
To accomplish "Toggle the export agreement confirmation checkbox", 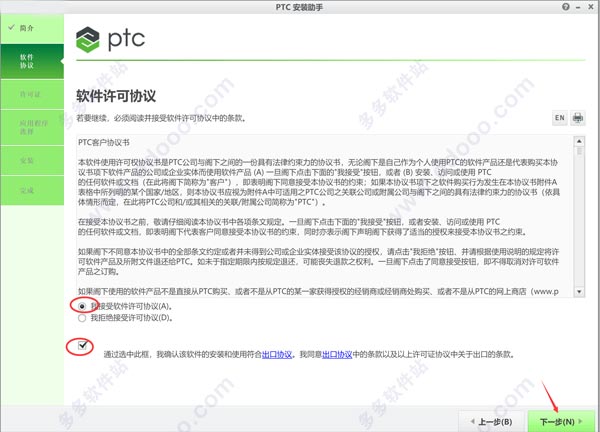I will click(82, 346).
